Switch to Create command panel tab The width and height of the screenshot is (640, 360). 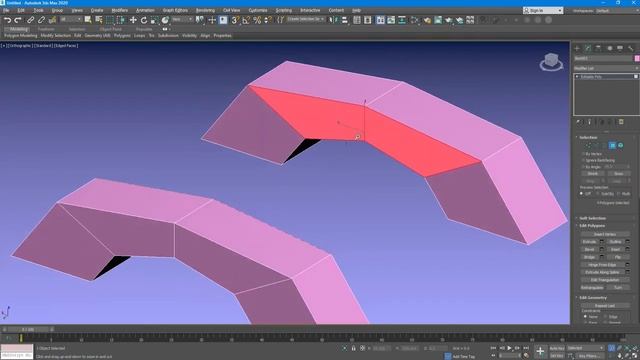click(577, 48)
